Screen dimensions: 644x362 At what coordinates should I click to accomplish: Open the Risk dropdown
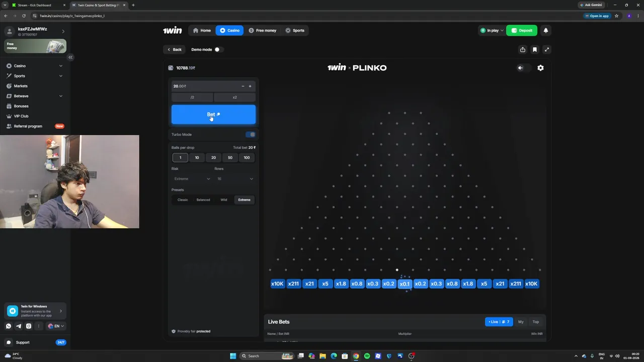coord(192,178)
